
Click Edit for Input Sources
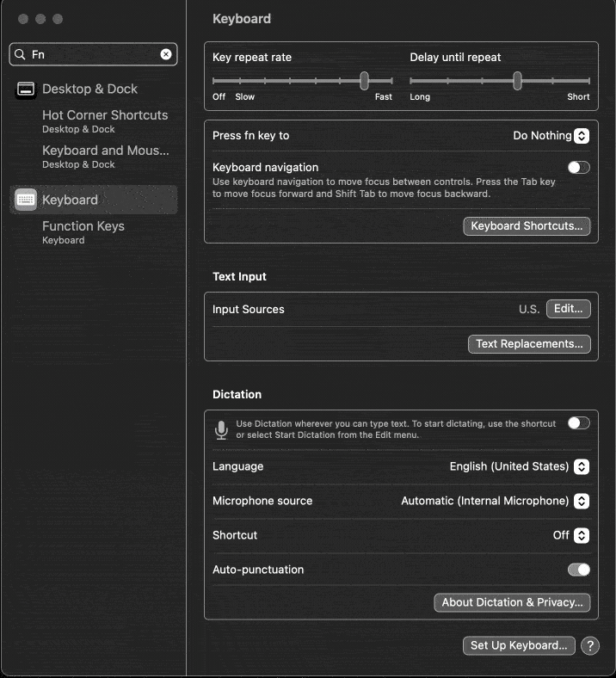(x=568, y=309)
